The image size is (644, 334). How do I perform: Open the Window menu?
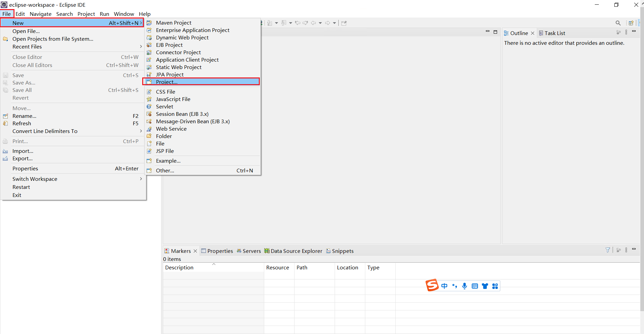coord(124,14)
